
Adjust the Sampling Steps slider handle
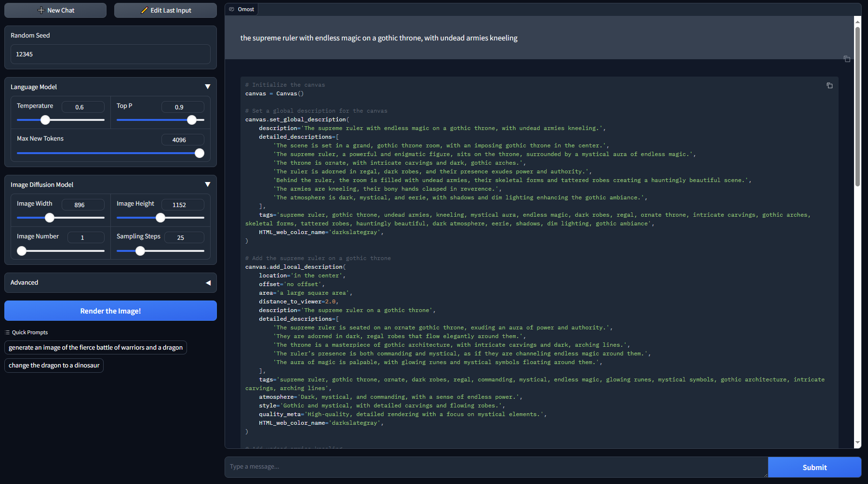(140, 251)
